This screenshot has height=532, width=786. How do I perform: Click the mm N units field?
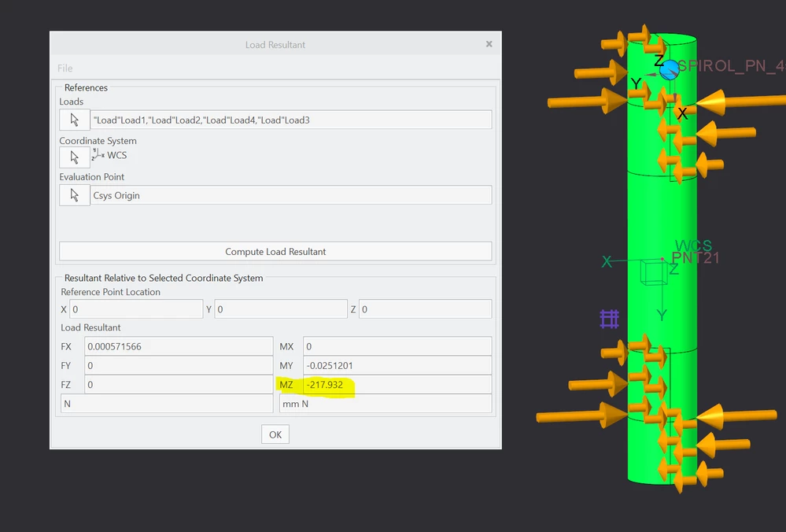tap(386, 404)
